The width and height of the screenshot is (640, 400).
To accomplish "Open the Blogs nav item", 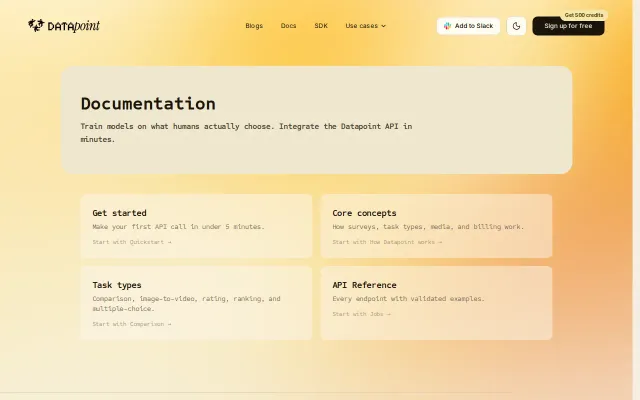I will [x=254, y=26].
